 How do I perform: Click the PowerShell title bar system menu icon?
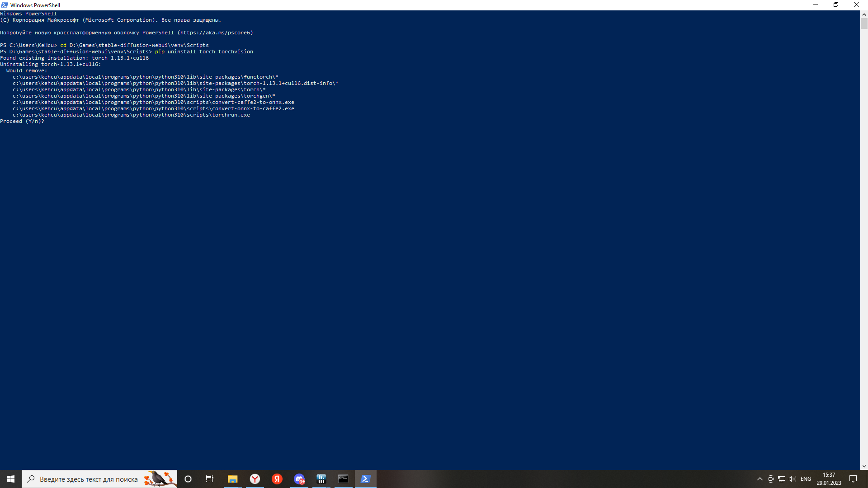coord(5,5)
